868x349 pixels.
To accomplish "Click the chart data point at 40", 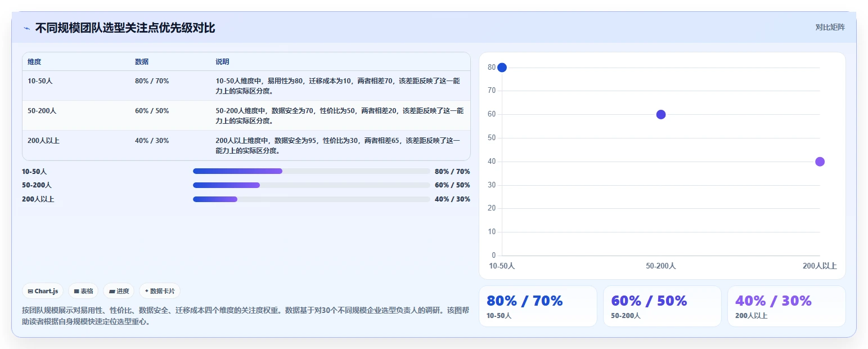I will point(820,162).
